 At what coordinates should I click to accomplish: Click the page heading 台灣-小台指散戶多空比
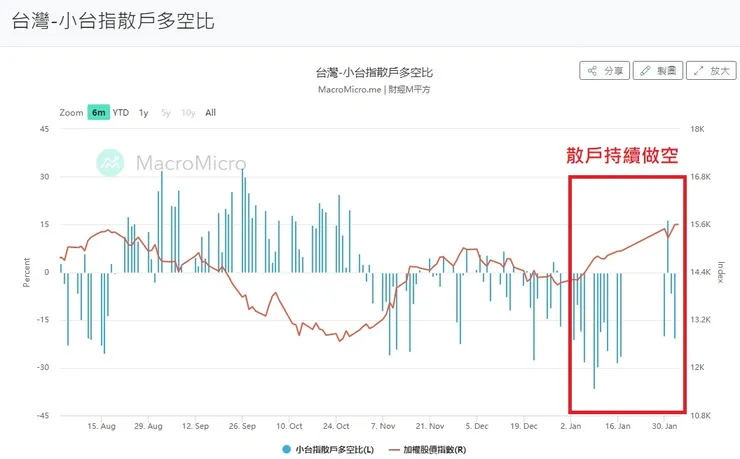tap(113, 21)
